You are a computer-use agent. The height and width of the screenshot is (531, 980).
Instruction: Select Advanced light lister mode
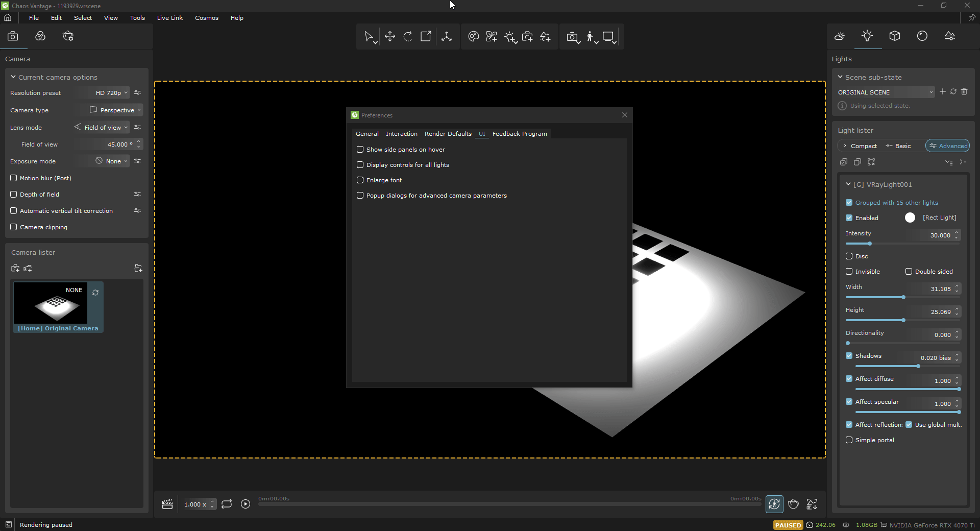[x=948, y=146]
